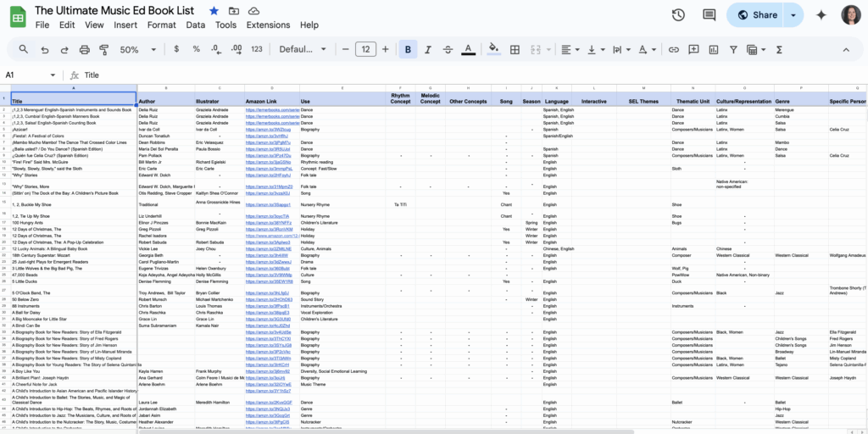Click the document title text
868x434 pixels.
pyautogui.click(x=114, y=10)
